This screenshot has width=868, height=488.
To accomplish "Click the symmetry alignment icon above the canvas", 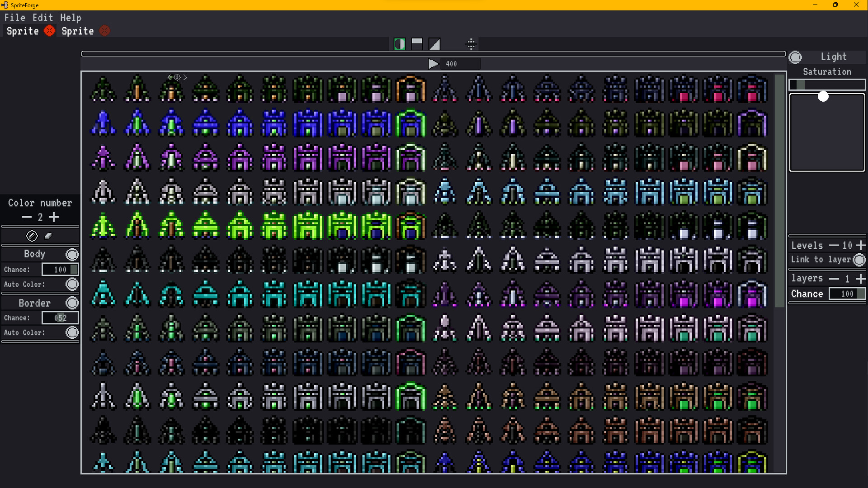I will coord(472,44).
